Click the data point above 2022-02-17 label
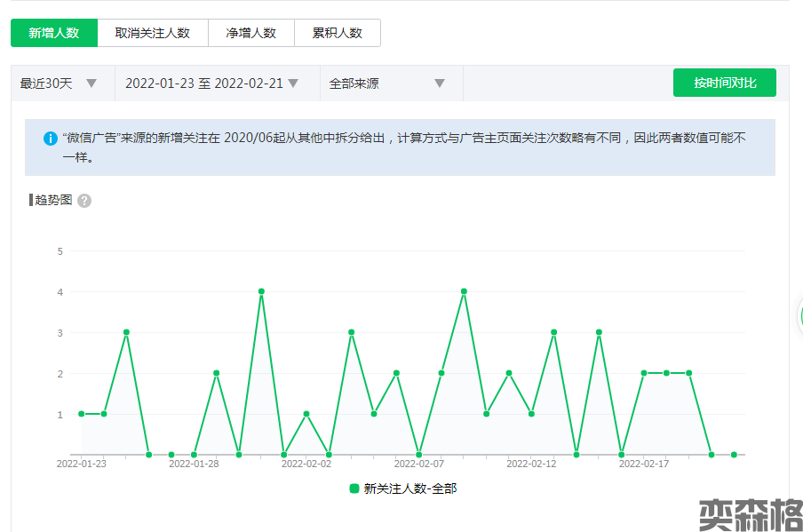The height and width of the screenshot is (532, 803). [x=644, y=373]
